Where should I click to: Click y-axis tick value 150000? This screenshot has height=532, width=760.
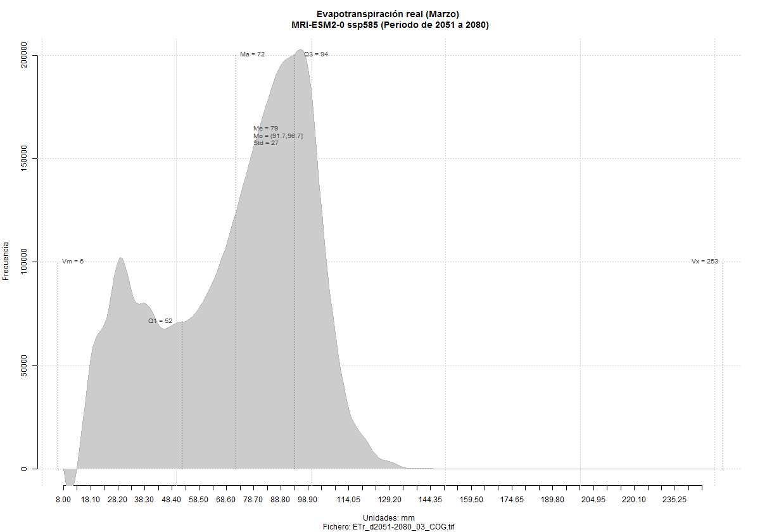(x=25, y=159)
